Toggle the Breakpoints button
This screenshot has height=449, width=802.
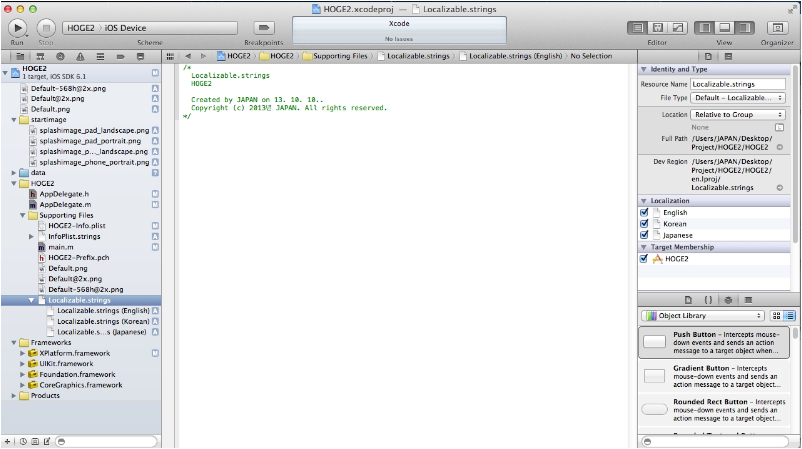[264, 28]
